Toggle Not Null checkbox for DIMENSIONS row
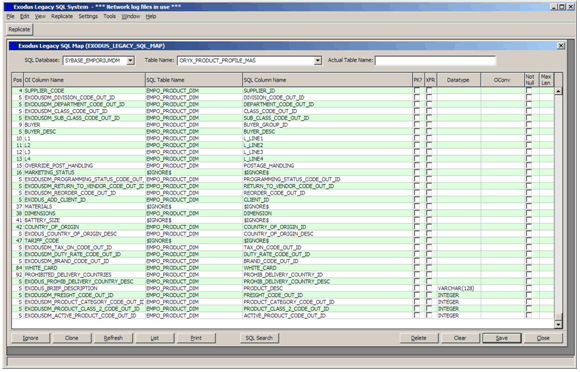The image size is (580, 372). 529,213
